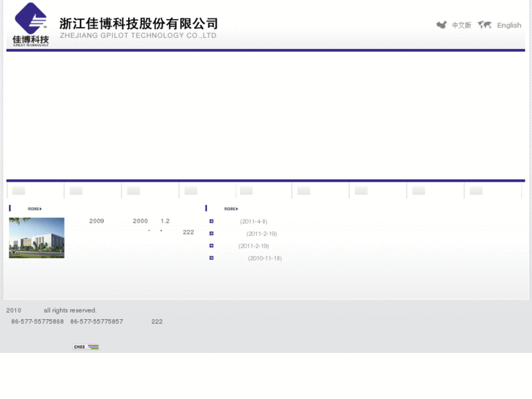This screenshot has width=532, height=399.
Task: Open the factory building thumbnail image
Action: 37,238
